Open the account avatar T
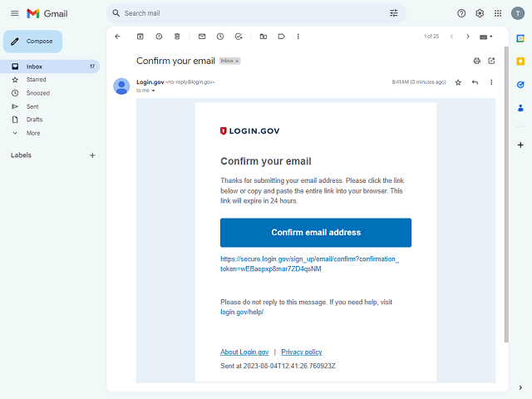This screenshot has width=532, height=399. [x=518, y=13]
